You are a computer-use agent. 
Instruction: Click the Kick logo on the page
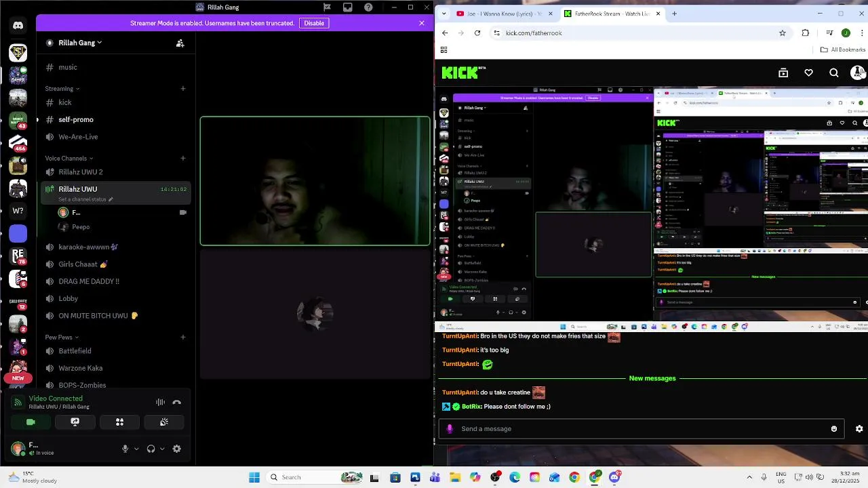point(464,73)
